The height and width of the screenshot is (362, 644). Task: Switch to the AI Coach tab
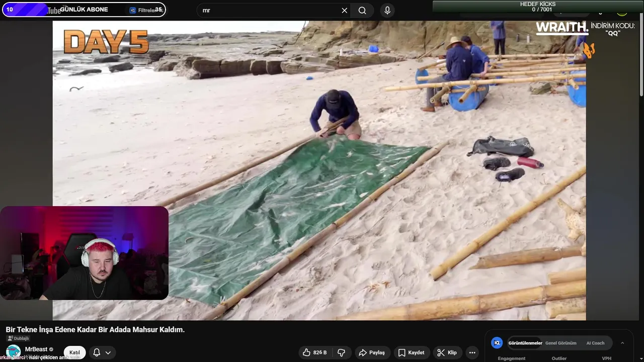point(595,343)
